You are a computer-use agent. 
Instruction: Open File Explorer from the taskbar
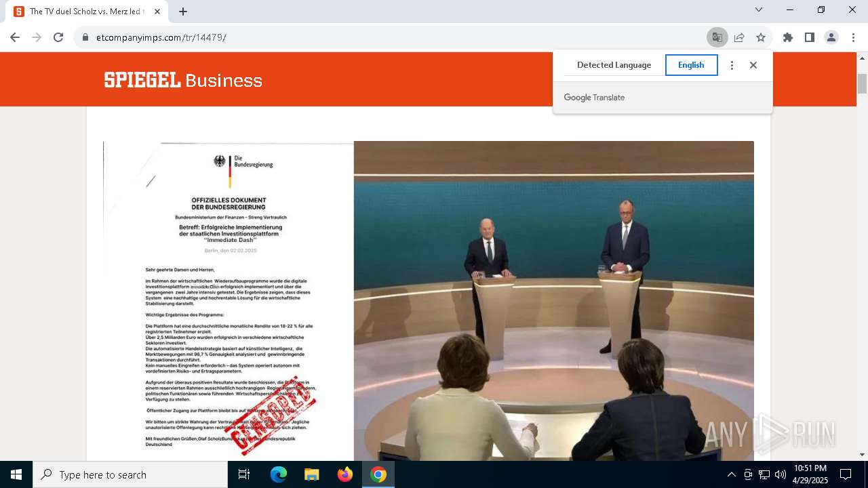point(311,474)
